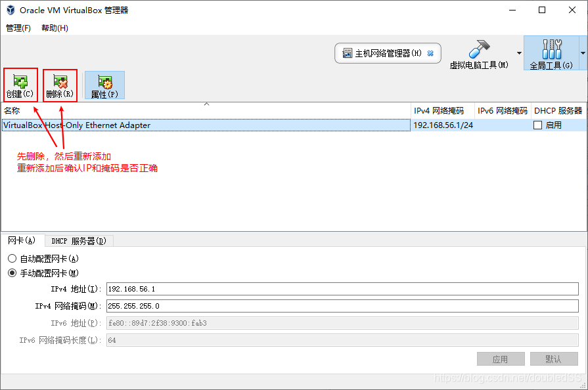Click the Remove (删除) adapter icon

pos(60,81)
